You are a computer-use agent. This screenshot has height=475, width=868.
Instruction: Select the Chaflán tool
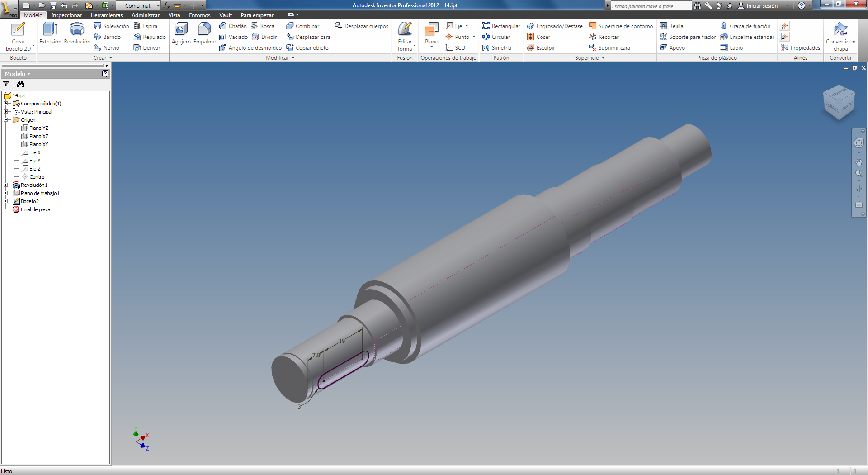(233, 26)
